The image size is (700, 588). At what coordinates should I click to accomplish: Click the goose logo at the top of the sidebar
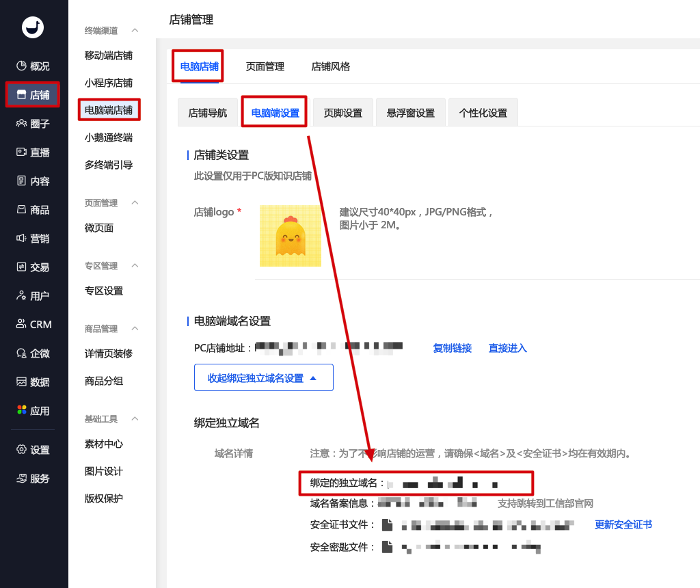coord(33,27)
